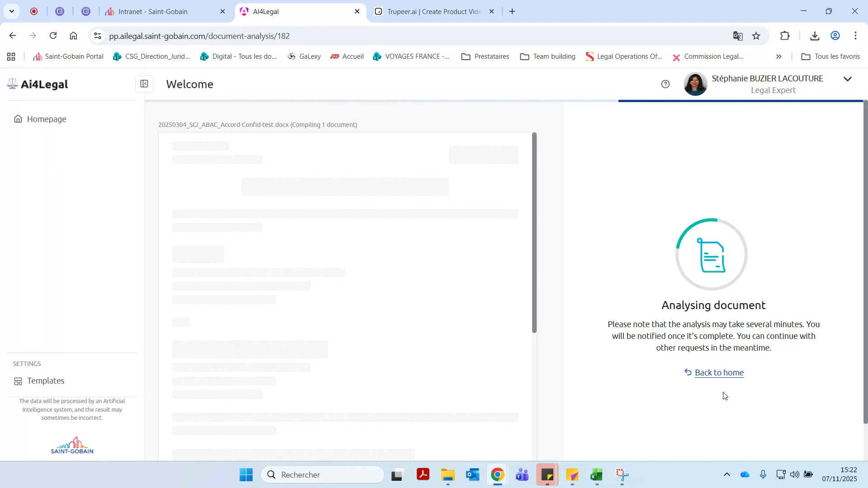Image resolution: width=868 pixels, height=488 pixels.
Task: Open Chrome downloads icon
Action: click(x=815, y=36)
